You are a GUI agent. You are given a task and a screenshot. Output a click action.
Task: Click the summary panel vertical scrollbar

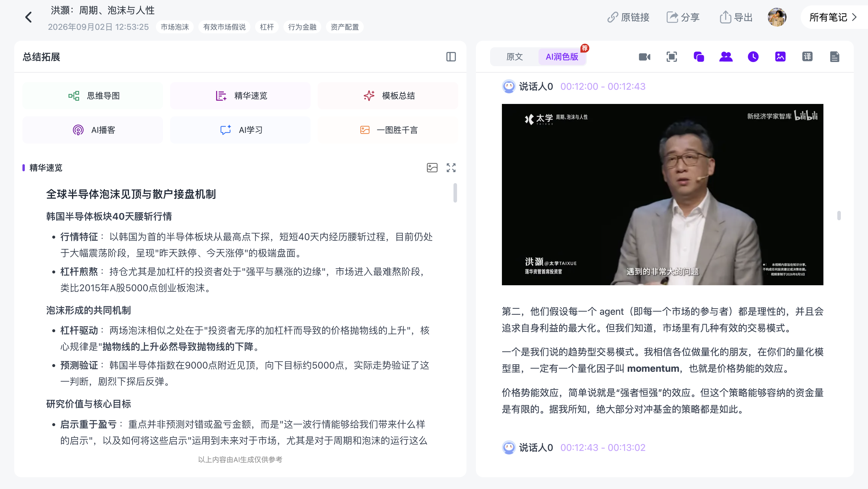[455, 193]
